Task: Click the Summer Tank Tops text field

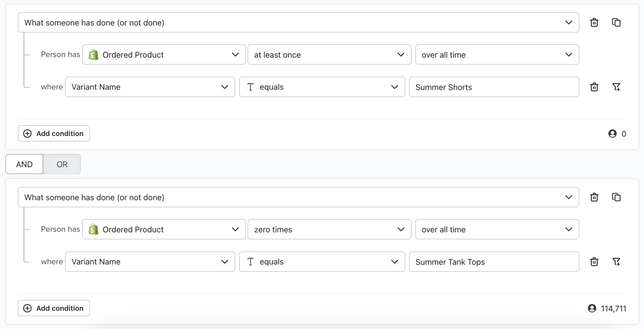Action: pos(494,262)
